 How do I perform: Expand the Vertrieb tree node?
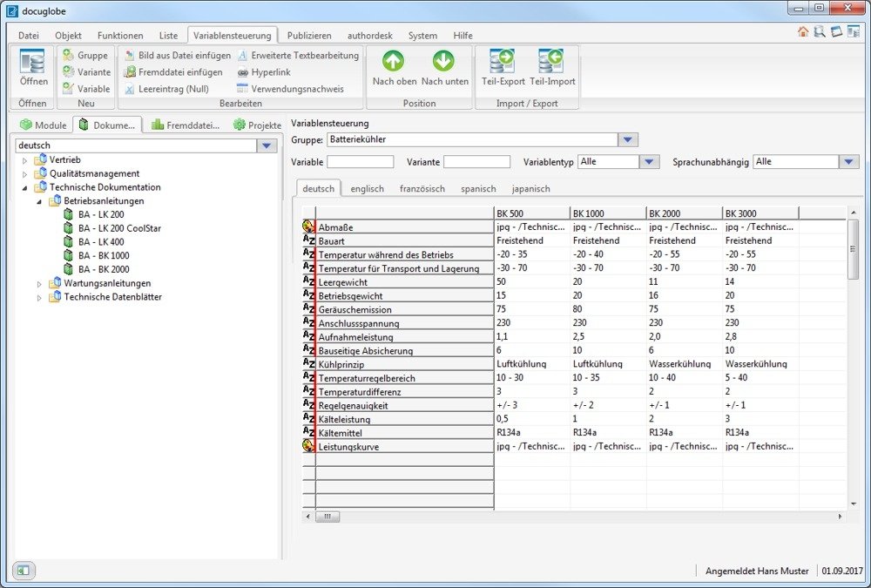[25, 160]
